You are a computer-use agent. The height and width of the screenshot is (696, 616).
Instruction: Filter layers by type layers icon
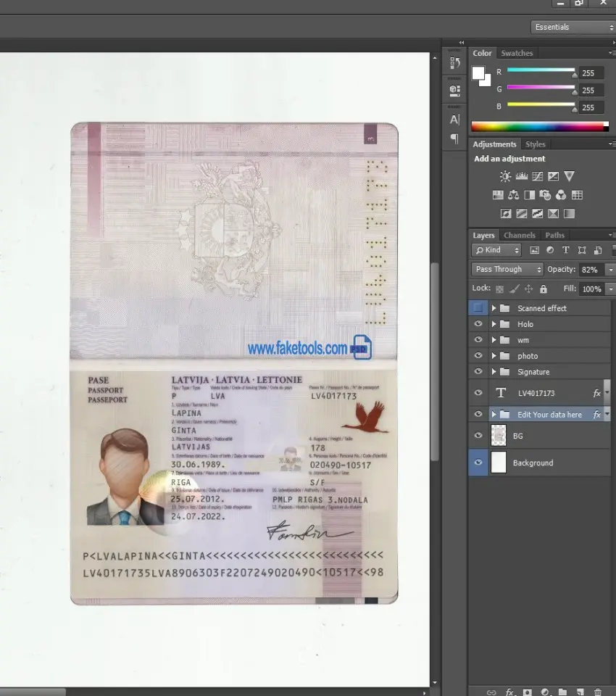coord(565,250)
